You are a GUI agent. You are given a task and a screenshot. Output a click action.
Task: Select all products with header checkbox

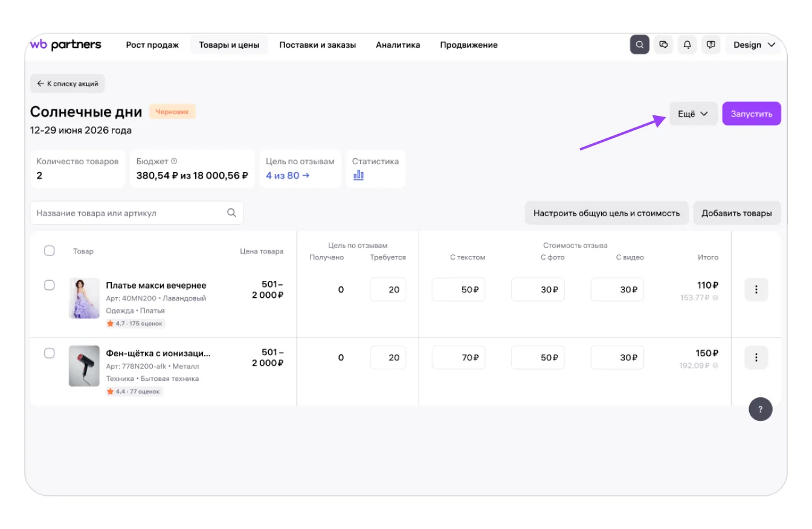(50, 251)
